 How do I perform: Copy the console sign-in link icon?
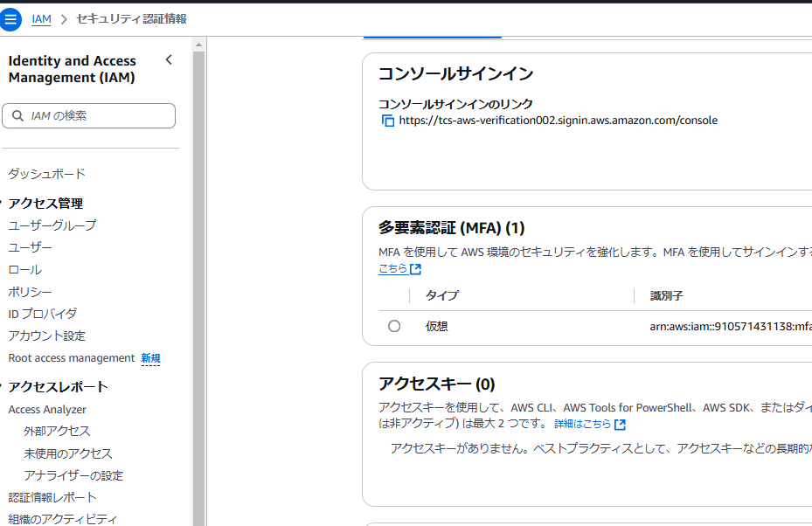coord(388,121)
